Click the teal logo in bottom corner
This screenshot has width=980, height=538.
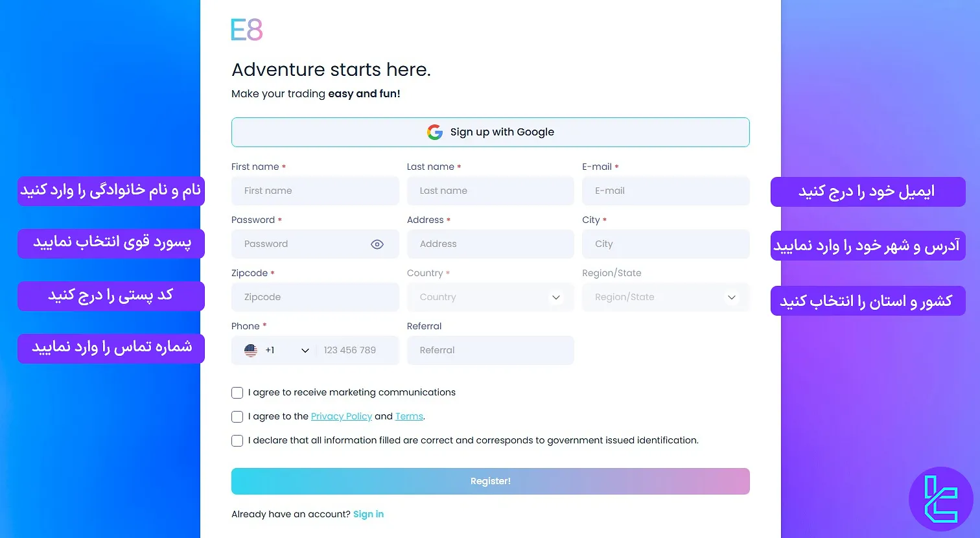(x=940, y=499)
